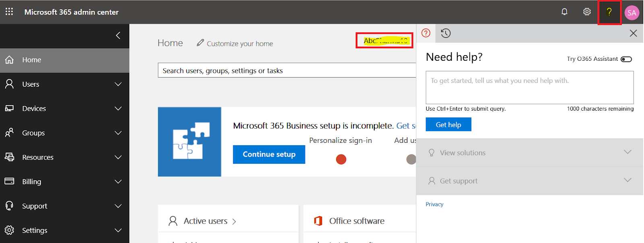Image resolution: width=644 pixels, height=243 pixels.
Task: Click the Devices icon in sidebar
Action: coord(9,108)
